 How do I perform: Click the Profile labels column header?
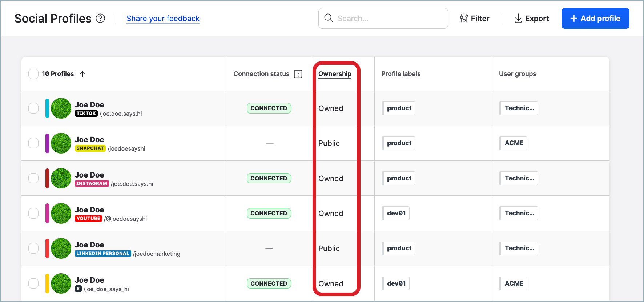coord(401,74)
